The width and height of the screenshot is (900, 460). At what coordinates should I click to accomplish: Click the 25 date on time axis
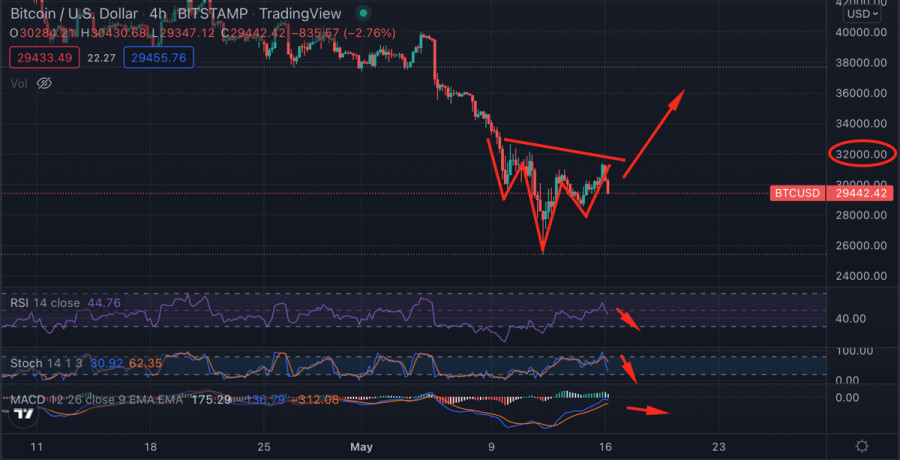263,446
